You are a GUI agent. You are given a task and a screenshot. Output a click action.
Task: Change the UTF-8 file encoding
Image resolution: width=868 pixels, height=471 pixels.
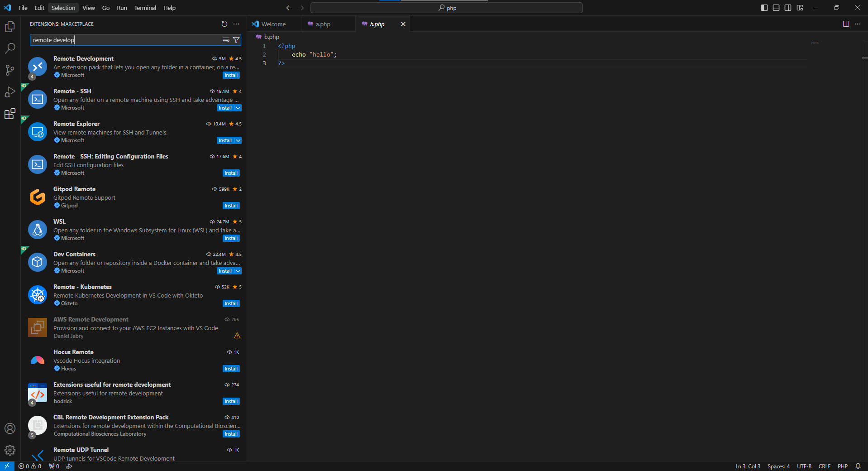point(804,466)
